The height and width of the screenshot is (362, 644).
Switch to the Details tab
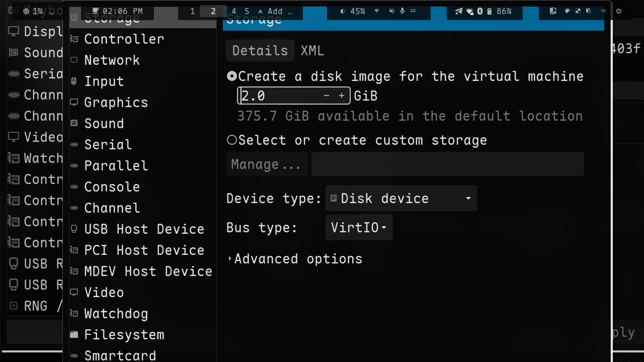point(260,51)
